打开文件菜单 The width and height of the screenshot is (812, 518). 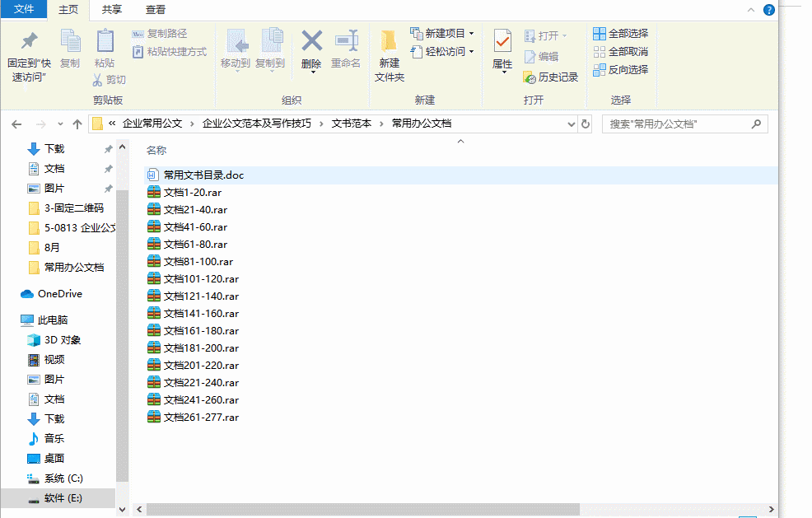[x=24, y=10]
